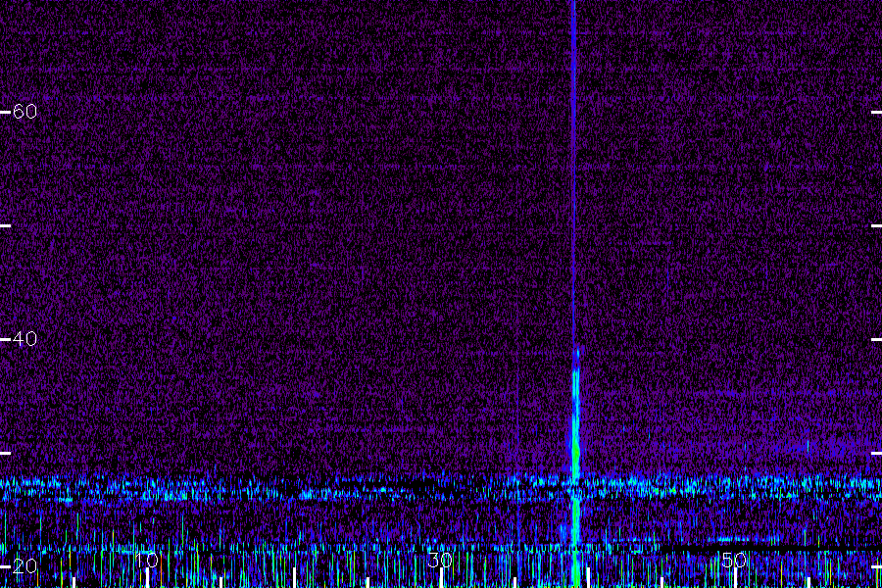Click the "40" label on the vertical axis

pos(24,339)
